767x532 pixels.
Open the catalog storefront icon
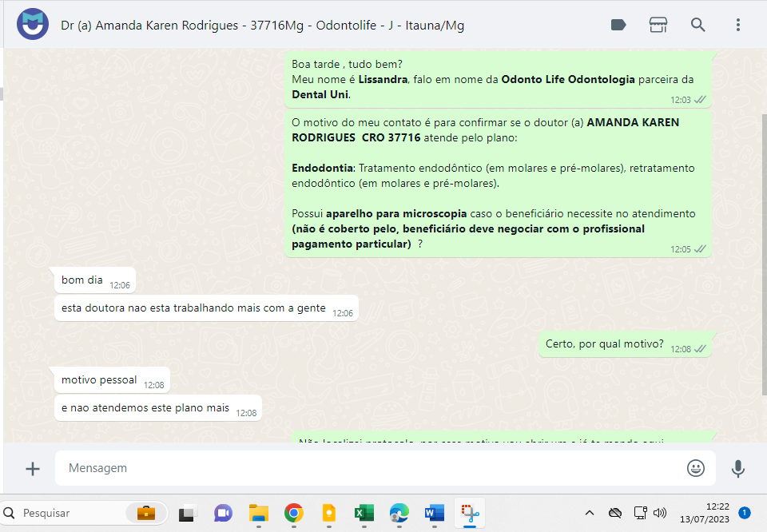[658, 25]
